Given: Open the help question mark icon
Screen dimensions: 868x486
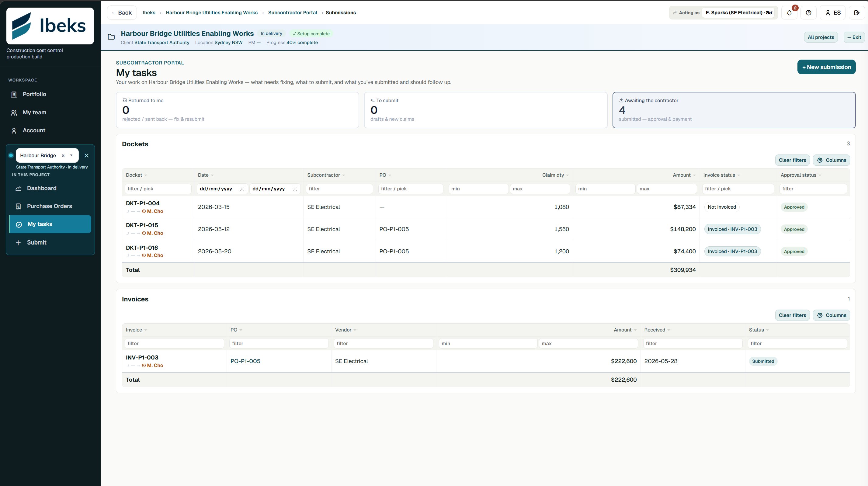Looking at the screenshot, I should click(808, 13).
